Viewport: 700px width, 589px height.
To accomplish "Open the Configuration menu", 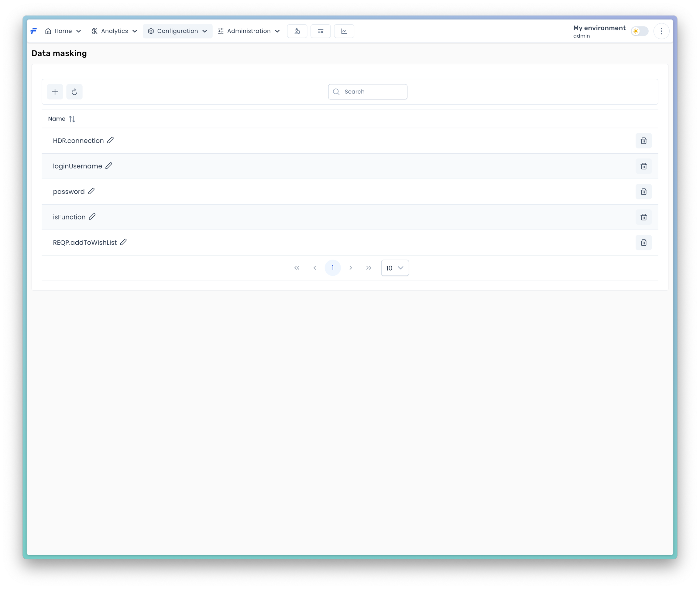I will pos(177,31).
